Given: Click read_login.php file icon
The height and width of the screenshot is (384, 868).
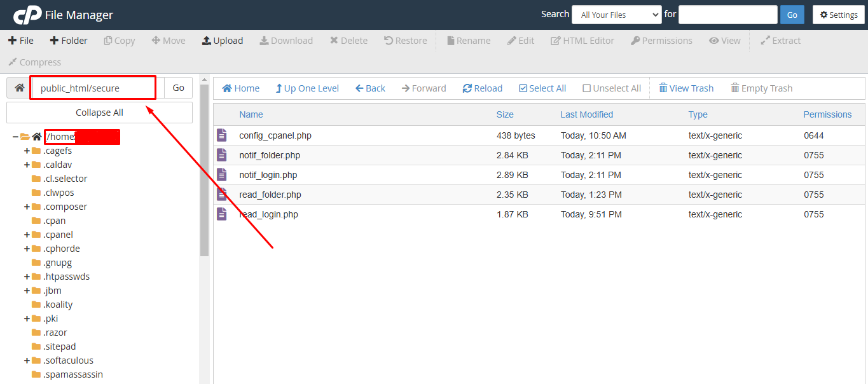Looking at the screenshot, I should coord(221,214).
